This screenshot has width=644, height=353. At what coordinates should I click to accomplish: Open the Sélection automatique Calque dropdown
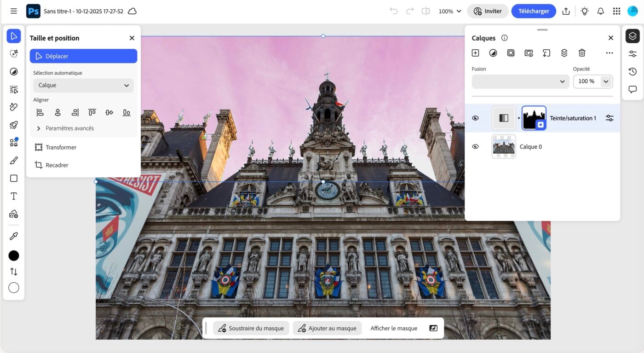click(x=83, y=85)
